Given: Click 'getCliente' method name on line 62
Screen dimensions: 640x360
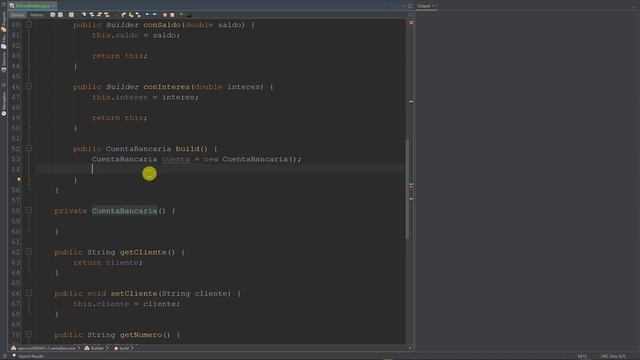Looking at the screenshot, I should pos(143,252).
